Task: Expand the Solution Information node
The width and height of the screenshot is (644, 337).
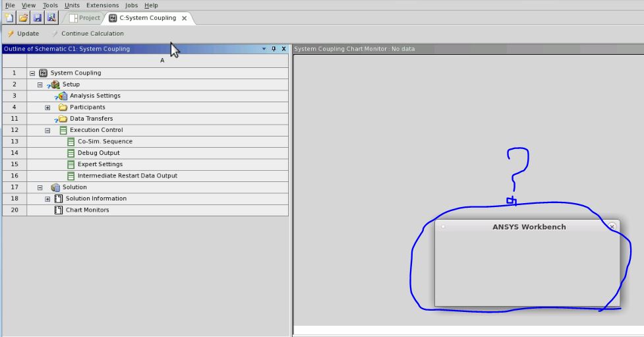Action: tap(47, 199)
